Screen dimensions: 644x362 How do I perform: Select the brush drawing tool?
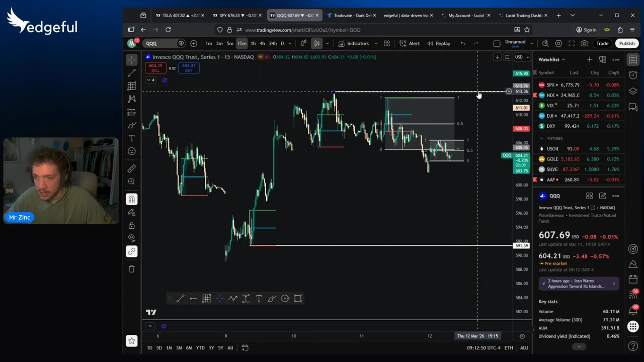point(132,125)
